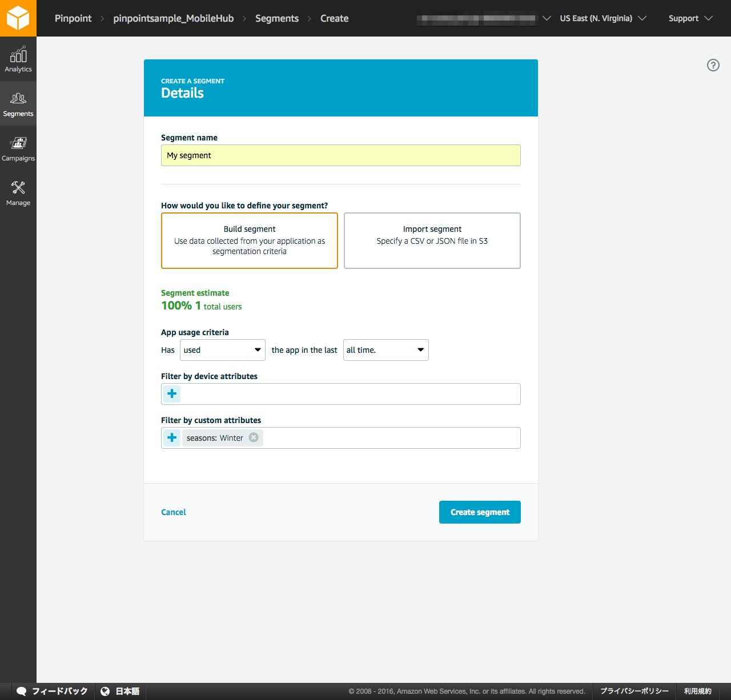
Task: Add a custom attribute filter with plus
Action: click(x=172, y=438)
